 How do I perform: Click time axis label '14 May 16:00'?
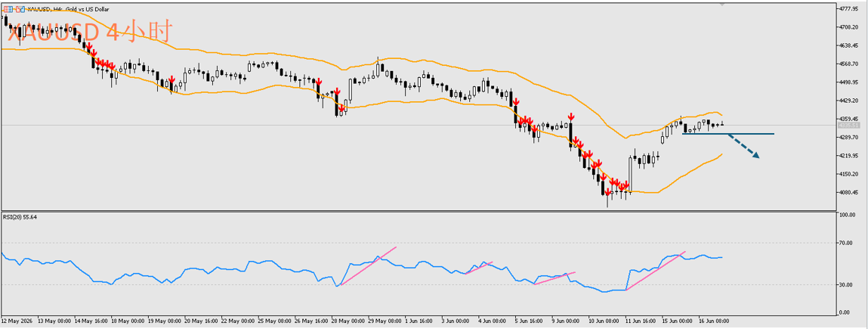point(91,321)
